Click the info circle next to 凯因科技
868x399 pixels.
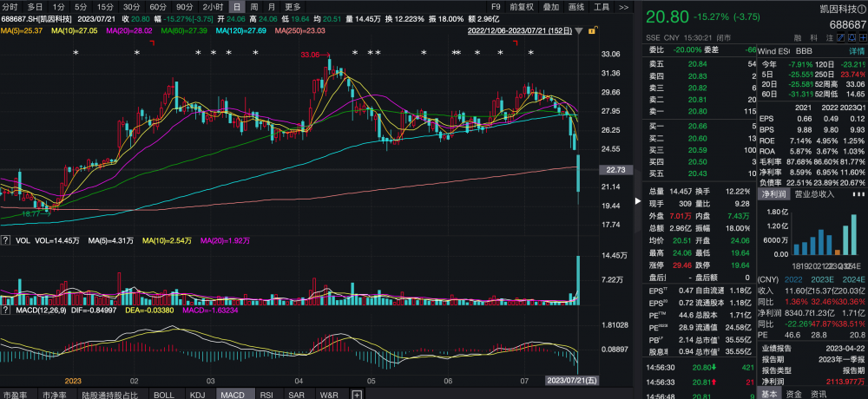pyautogui.click(x=860, y=9)
